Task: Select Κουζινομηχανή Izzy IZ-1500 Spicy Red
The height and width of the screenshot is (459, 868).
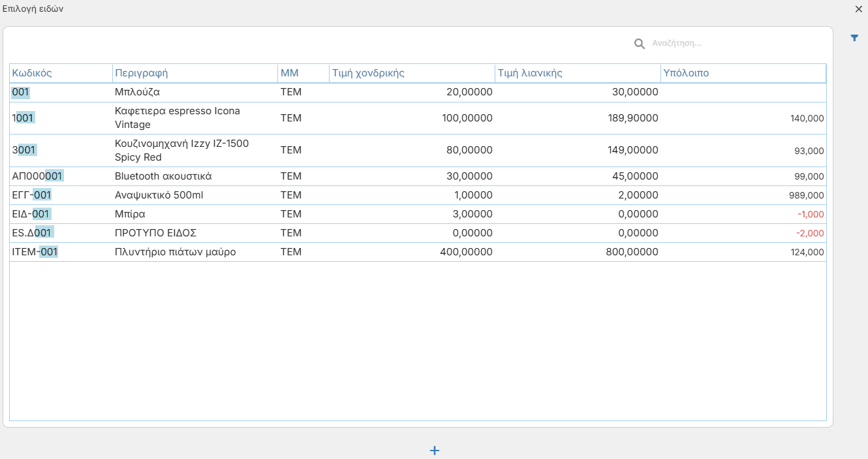Action: point(418,150)
